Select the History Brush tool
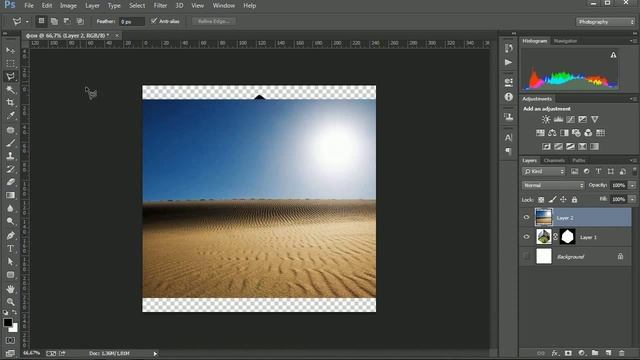Viewport: 640px width, 360px height. click(x=11, y=169)
